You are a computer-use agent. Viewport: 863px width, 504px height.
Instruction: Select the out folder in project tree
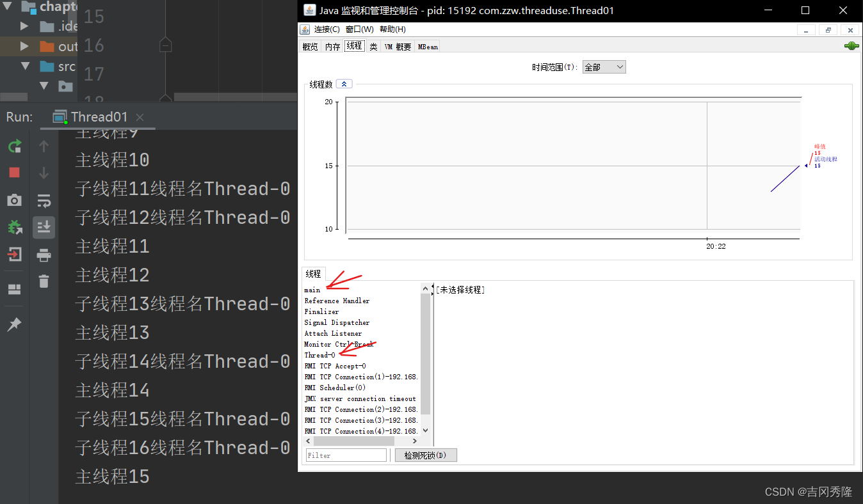coord(59,47)
